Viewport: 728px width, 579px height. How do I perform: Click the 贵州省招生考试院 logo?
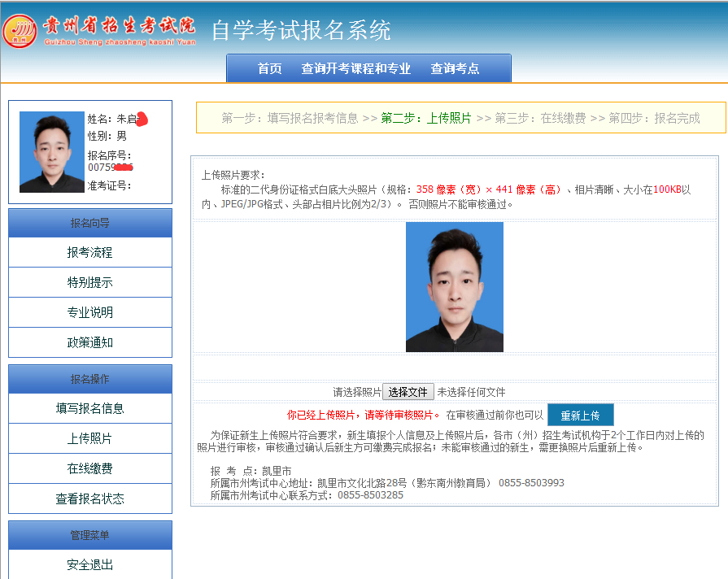point(99,30)
